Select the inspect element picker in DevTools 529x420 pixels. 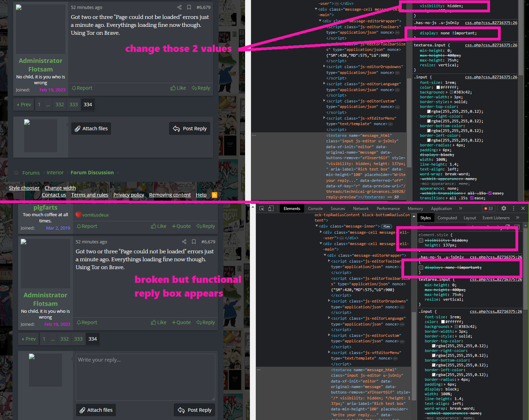[x=261, y=208]
